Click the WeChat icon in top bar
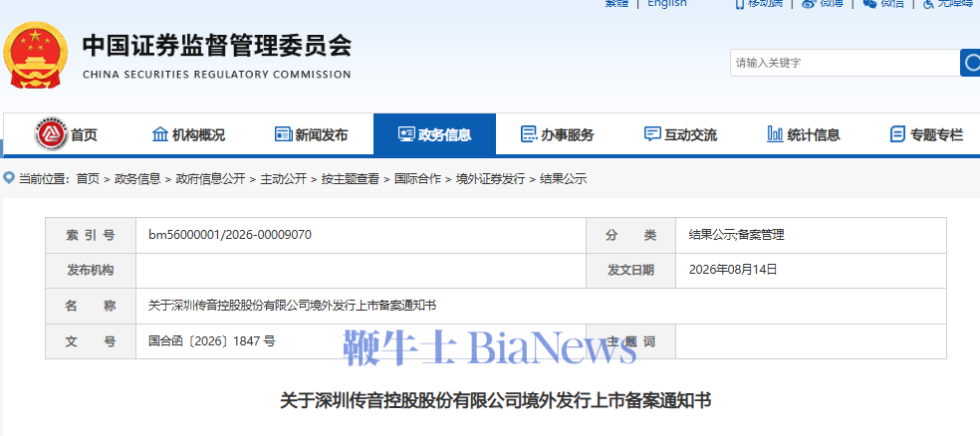The width and height of the screenshot is (980, 436). click(870, 3)
